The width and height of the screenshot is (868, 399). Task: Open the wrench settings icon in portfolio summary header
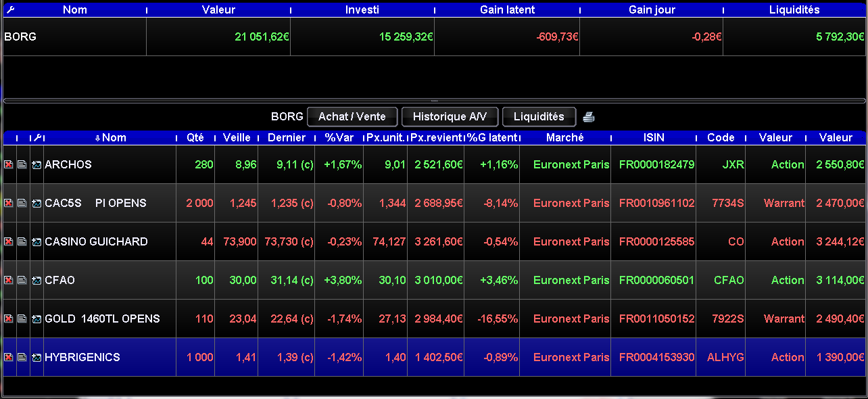pyautogui.click(x=9, y=9)
